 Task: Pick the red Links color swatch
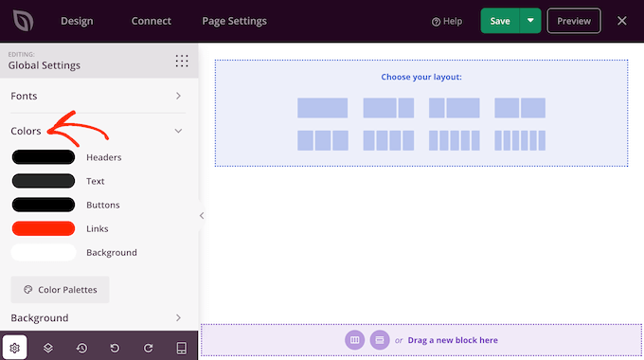(x=44, y=228)
